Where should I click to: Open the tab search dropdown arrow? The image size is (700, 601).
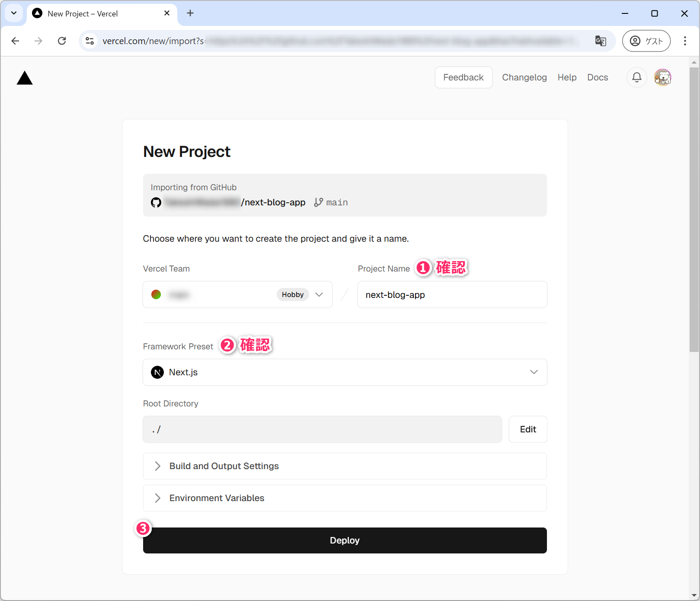tap(14, 13)
